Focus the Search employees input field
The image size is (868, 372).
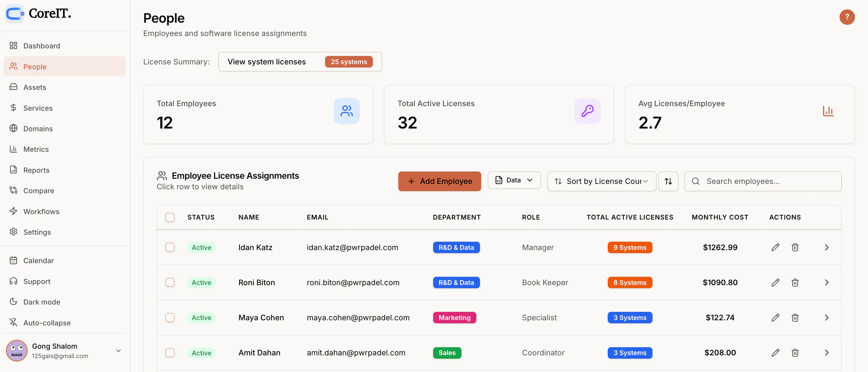(x=763, y=181)
